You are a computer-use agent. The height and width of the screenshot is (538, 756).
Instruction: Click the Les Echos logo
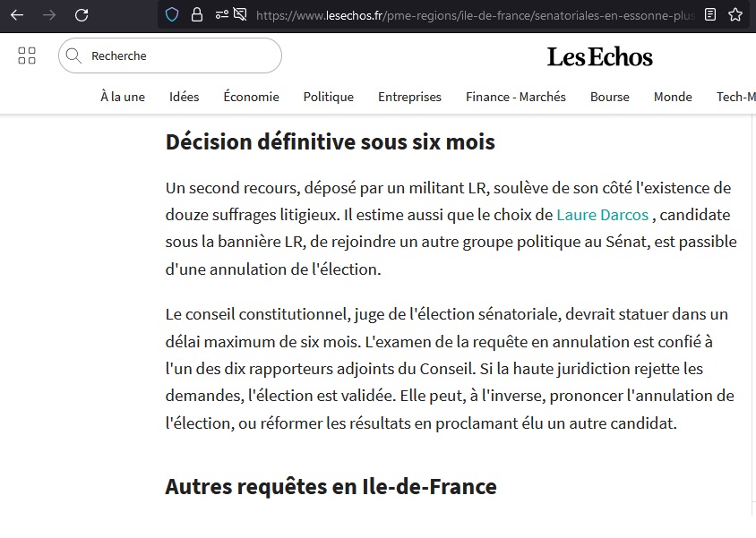pos(599,56)
